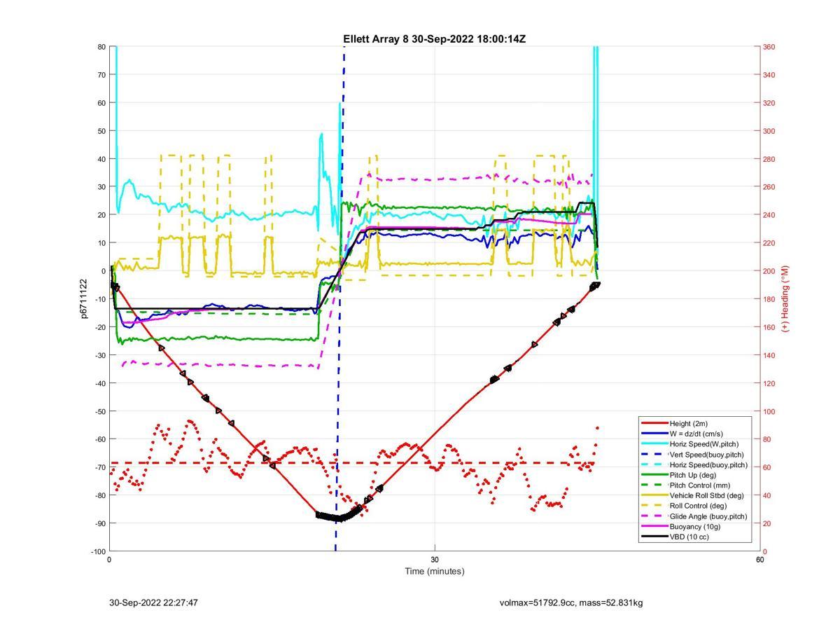840x620 pixels.
Task: Select the red '240' heading axis tick
Action: point(769,215)
